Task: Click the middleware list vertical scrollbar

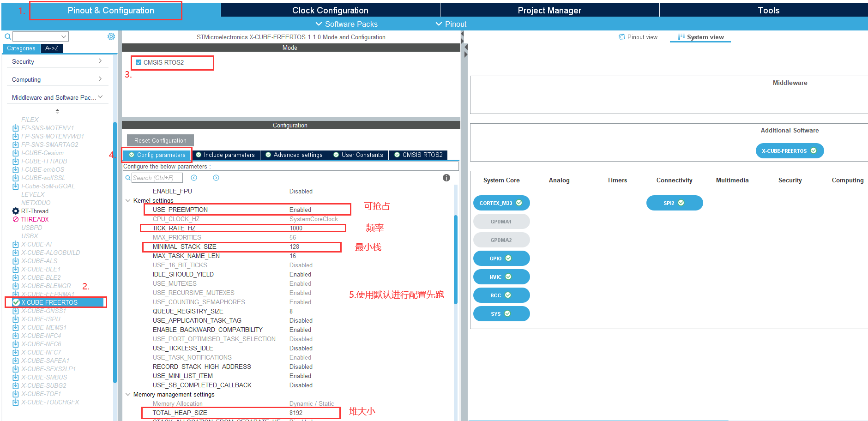Action: pyautogui.click(x=115, y=252)
